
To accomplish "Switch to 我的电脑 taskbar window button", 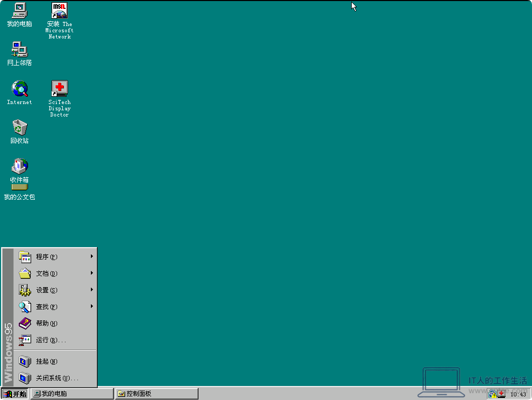I will [72, 394].
